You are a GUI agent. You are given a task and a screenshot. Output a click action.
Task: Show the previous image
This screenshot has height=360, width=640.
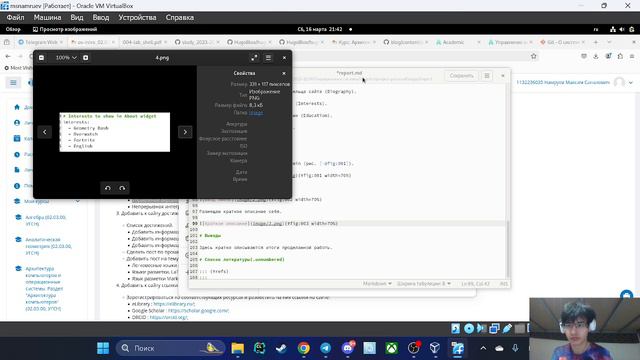[45, 132]
